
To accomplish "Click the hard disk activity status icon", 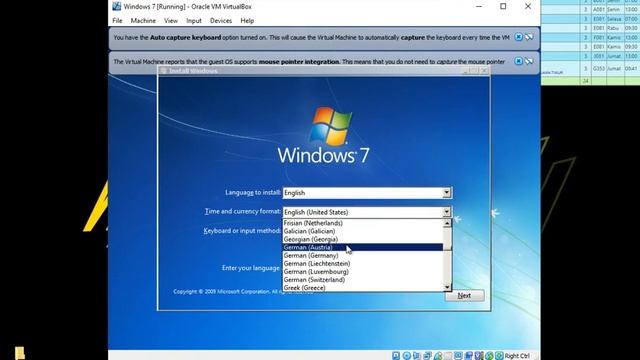I will tap(396, 356).
